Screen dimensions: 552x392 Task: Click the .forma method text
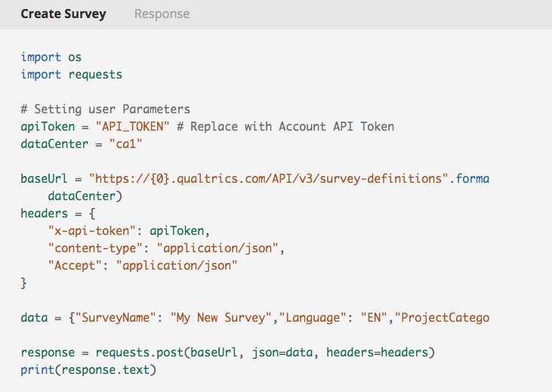tap(470, 178)
